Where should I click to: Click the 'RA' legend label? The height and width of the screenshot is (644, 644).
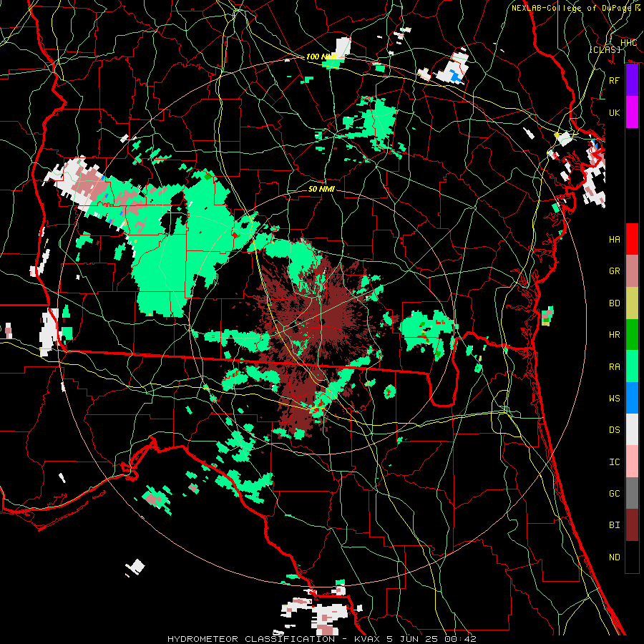click(x=614, y=367)
